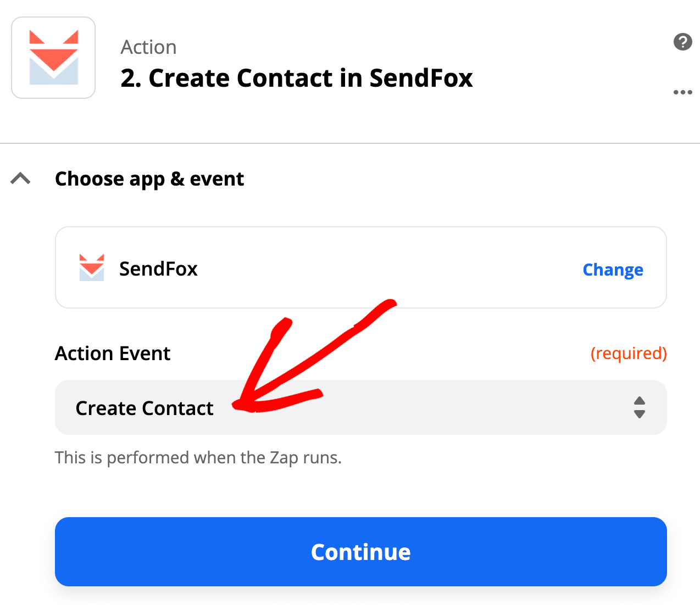The height and width of the screenshot is (605, 700).
Task: Click the large SendFox logo in header
Action: pos(53,58)
